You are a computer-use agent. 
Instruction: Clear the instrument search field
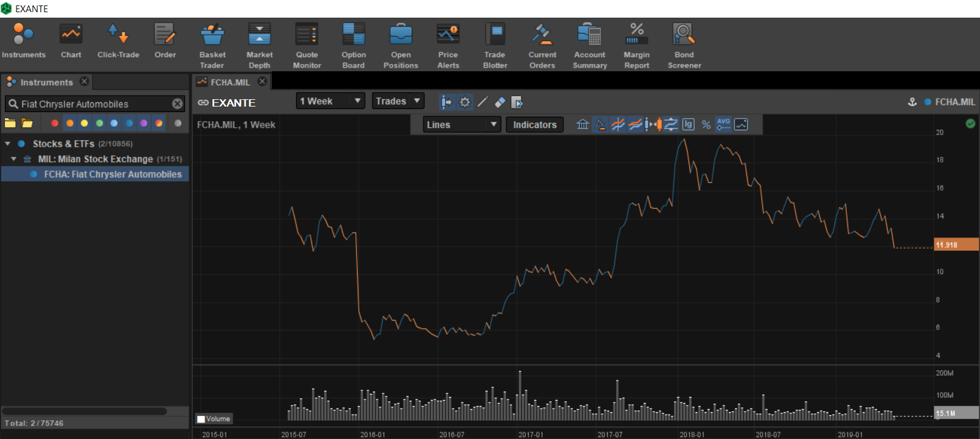pyautogui.click(x=177, y=104)
